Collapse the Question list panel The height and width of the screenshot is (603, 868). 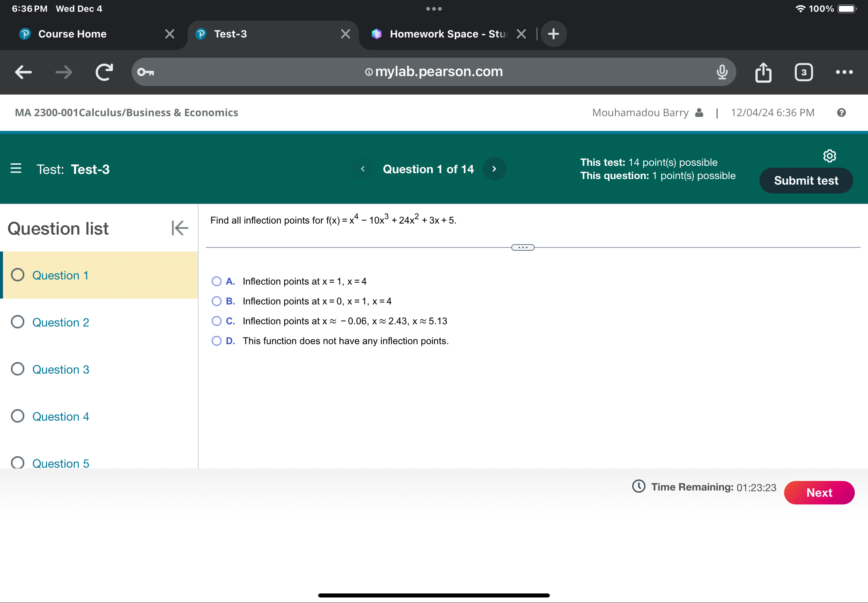tap(179, 228)
